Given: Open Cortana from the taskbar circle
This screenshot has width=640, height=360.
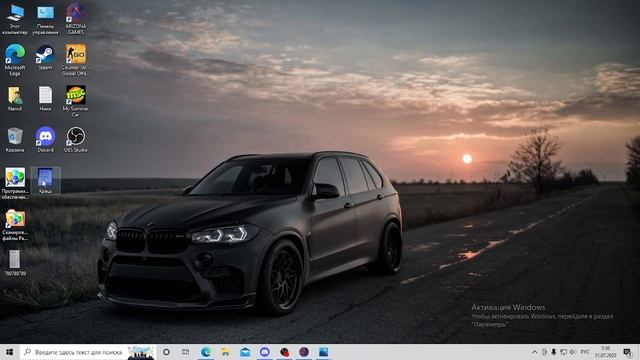Looking at the screenshot, I should 166,352.
